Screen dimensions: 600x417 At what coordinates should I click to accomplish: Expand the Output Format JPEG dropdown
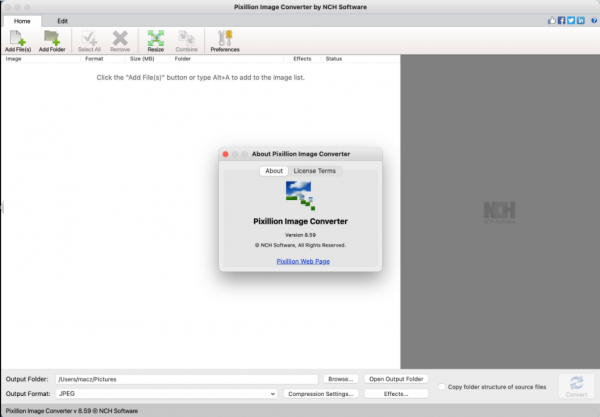[166, 394]
